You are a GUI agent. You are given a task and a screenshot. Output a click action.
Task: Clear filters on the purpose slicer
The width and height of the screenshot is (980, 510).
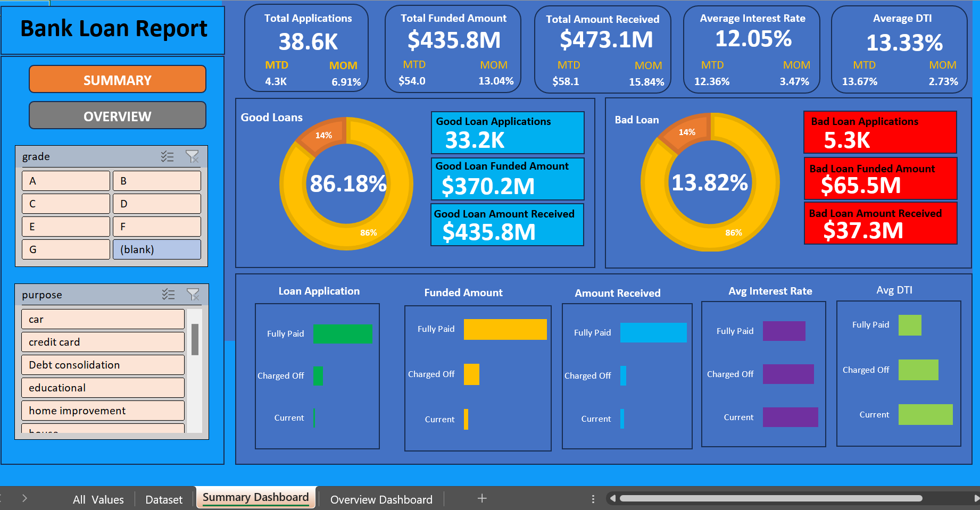[193, 294]
